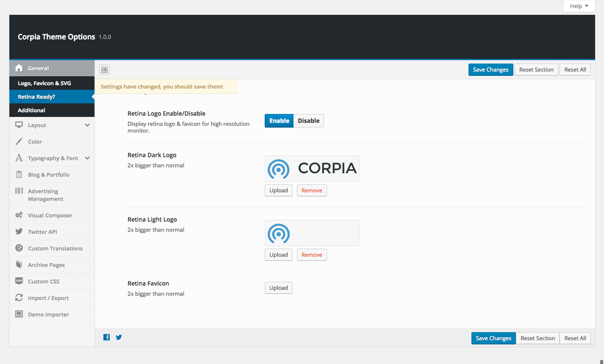
Task: Open the Twitter bird icon in footer
Action: [x=119, y=337]
